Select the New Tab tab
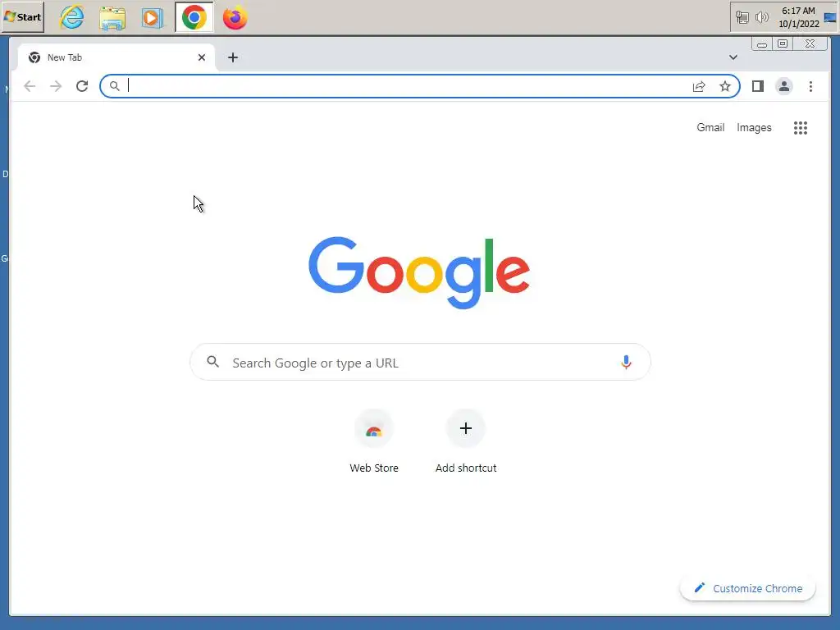 tap(116, 57)
